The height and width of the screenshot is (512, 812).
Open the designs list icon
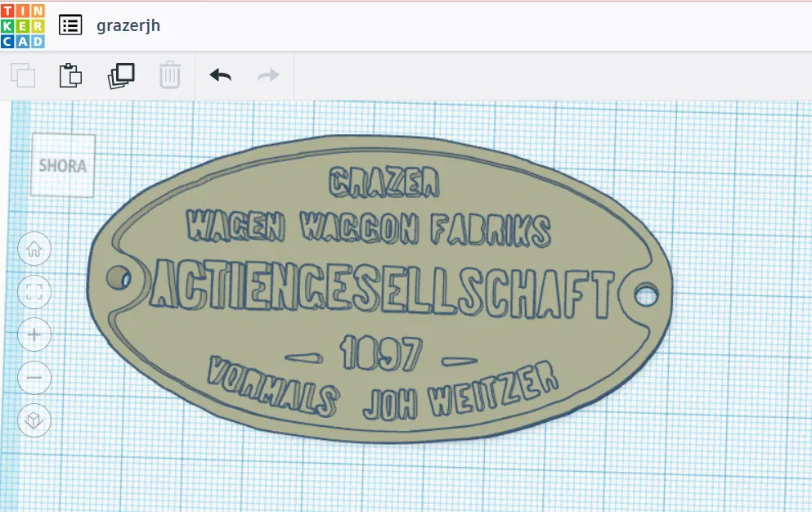pos(70,25)
